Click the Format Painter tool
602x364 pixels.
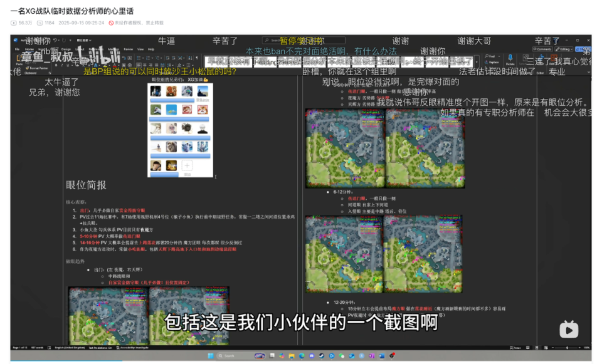tap(36, 68)
